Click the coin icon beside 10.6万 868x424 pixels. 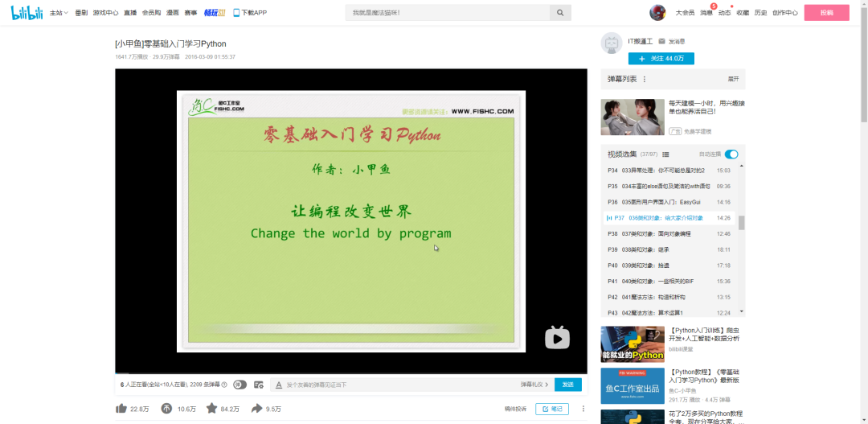(x=166, y=409)
